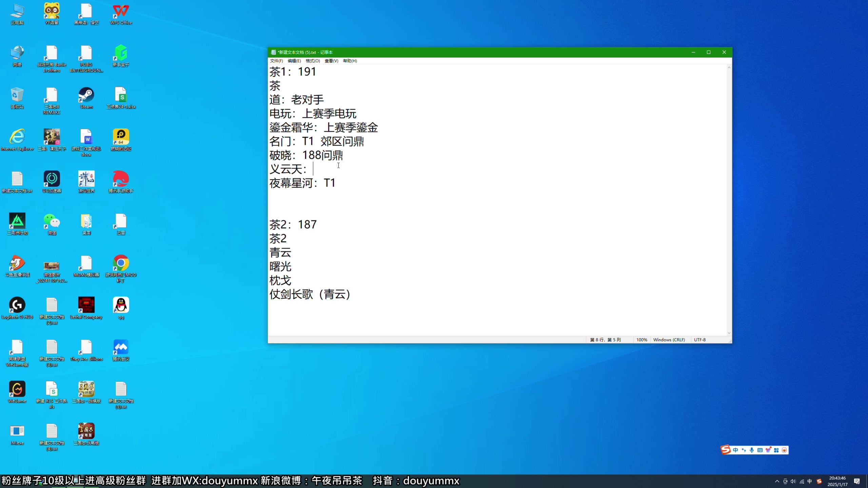Select the 新建文本文档 (5).txt desktop file

click(x=121, y=395)
